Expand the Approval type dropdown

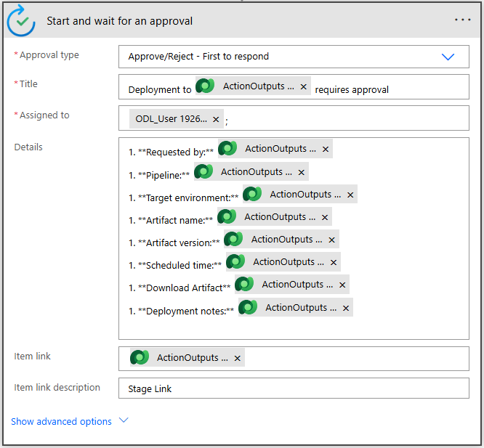pos(448,57)
